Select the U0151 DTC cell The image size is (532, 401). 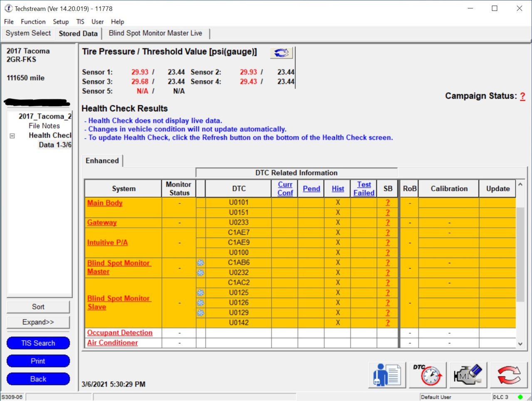239,213
